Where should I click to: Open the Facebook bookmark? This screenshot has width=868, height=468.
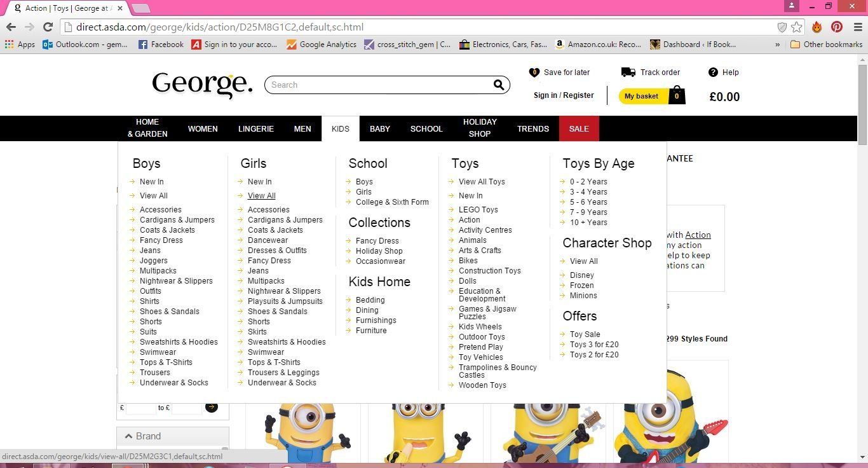[x=161, y=45]
